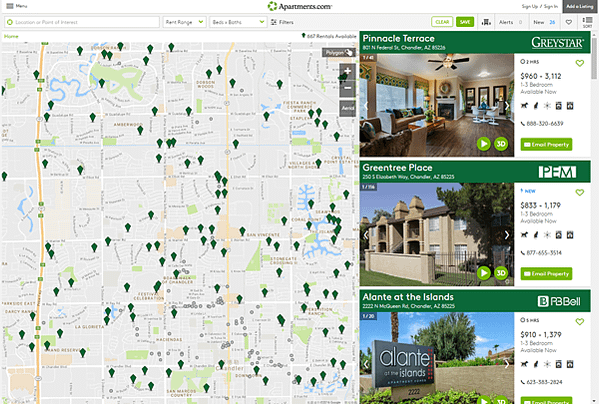Viewport: 599px width, 404px height.
Task: Open the Filters panel
Action: (x=282, y=22)
